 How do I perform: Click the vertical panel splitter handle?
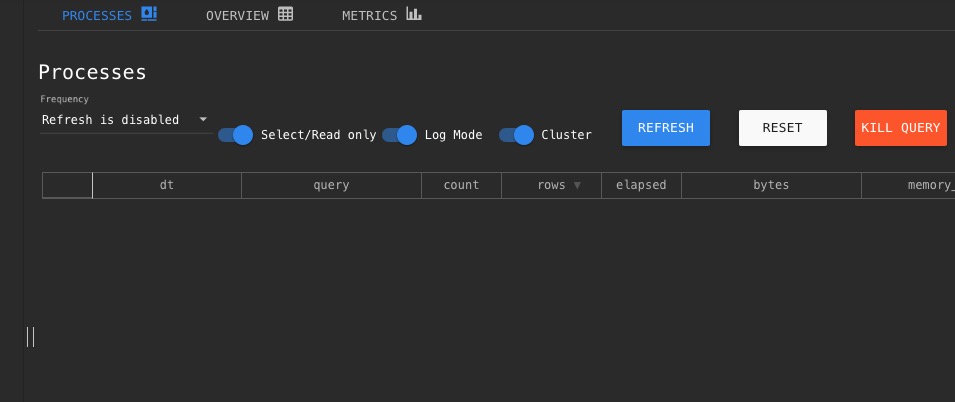point(31,336)
